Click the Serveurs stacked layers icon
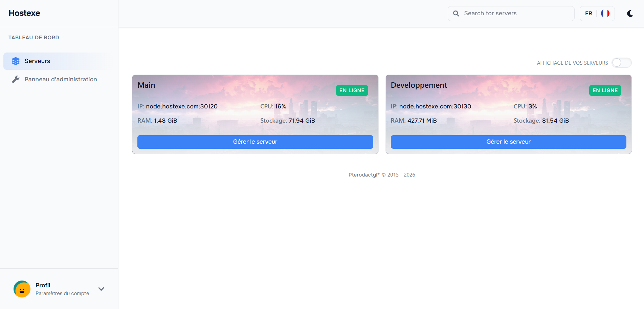The image size is (644, 309). [16, 61]
